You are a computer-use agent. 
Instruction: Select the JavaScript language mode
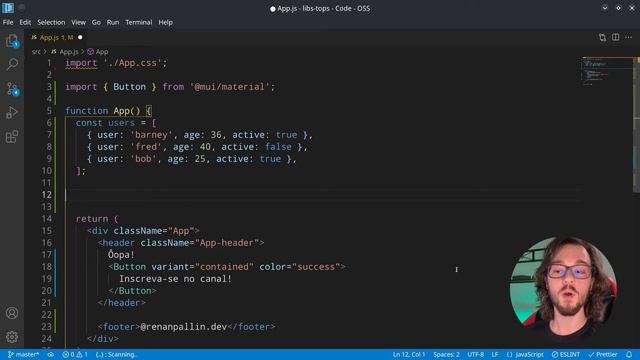525,354
